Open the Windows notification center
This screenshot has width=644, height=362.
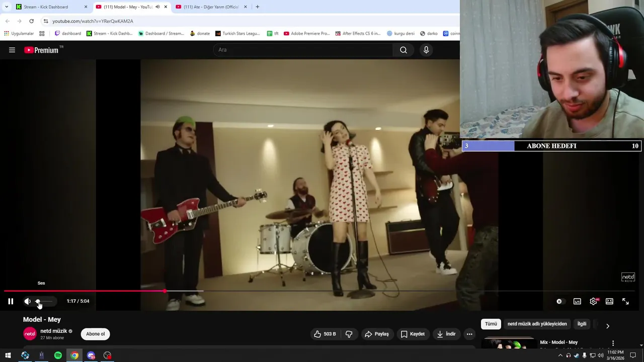pos(633,355)
